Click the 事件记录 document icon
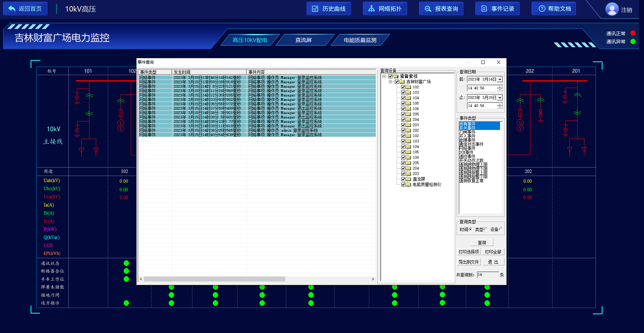The image size is (644, 333). click(x=484, y=9)
